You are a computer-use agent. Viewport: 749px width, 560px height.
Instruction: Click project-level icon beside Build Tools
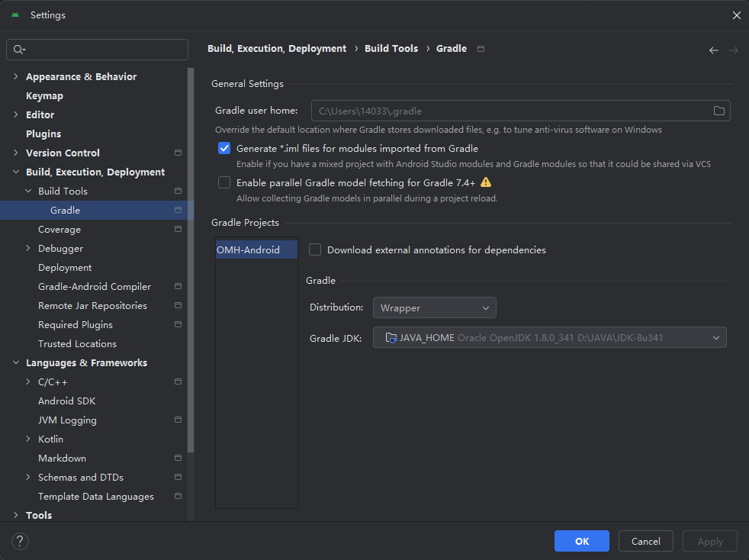pos(178,191)
